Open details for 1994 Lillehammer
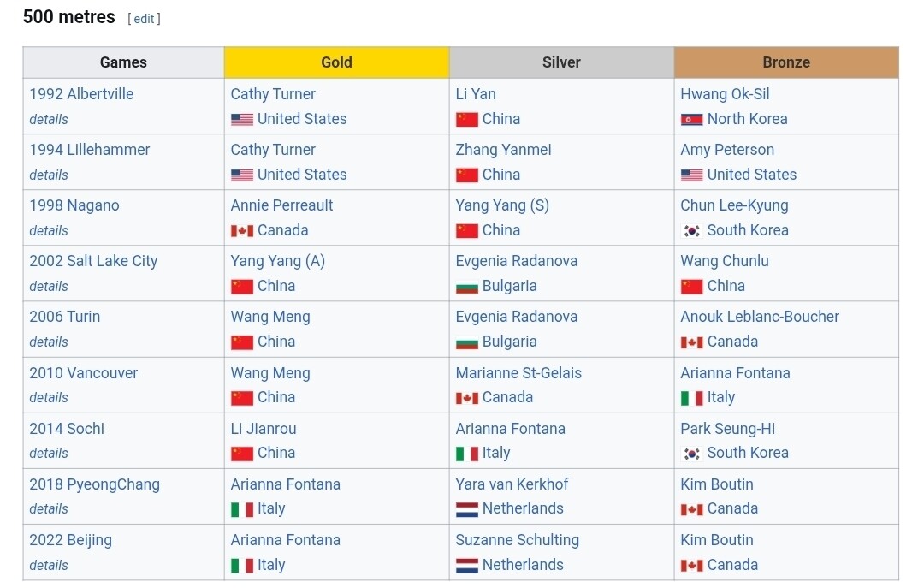 (x=49, y=175)
